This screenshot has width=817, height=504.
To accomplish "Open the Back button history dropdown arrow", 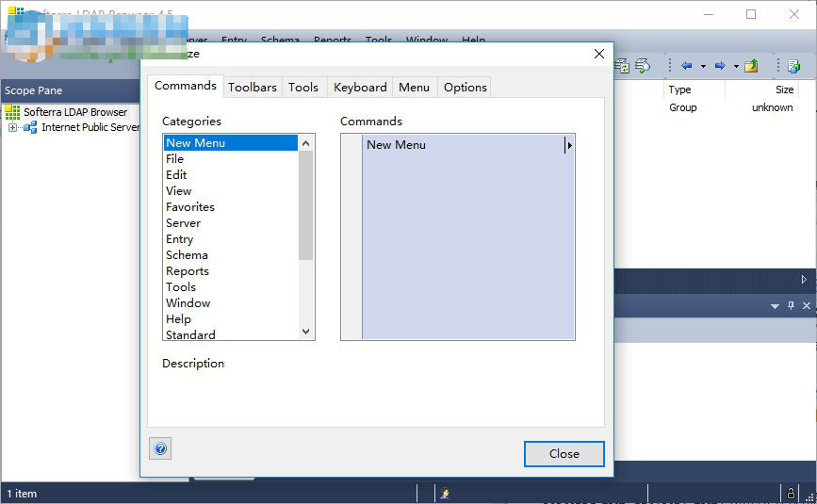I will coord(703,66).
